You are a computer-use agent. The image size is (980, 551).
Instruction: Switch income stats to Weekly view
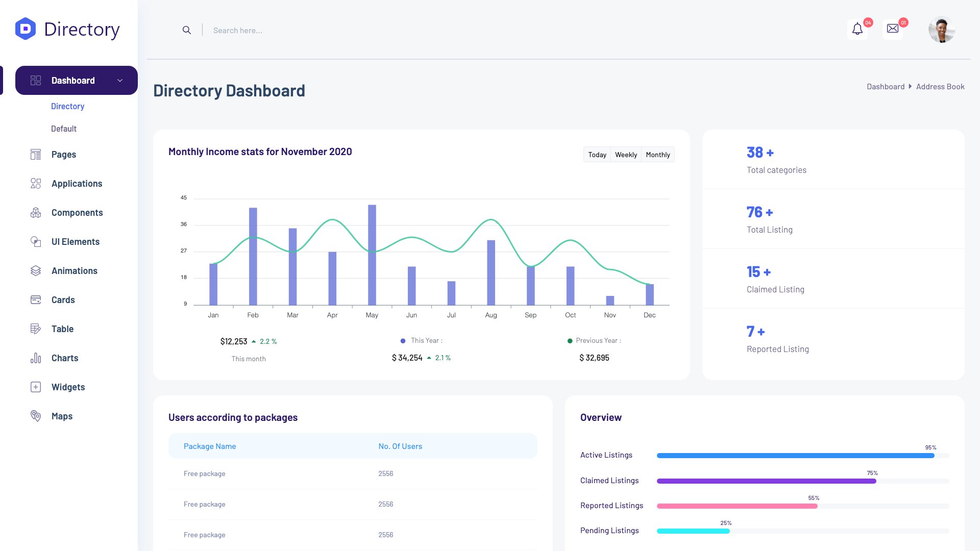(x=626, y=154)
